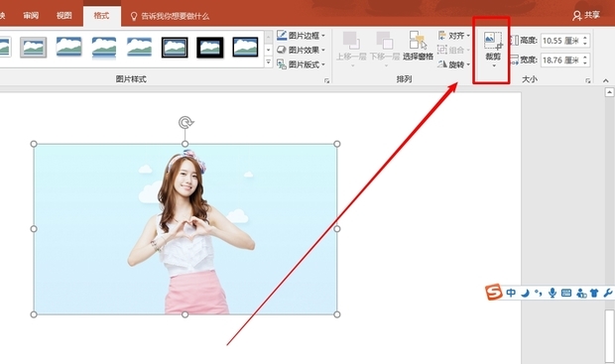The height and width of the screenshot is (364, 615).
Task: Open the Sogou toolbox wrench icon
Action: (x=607, y=293)
